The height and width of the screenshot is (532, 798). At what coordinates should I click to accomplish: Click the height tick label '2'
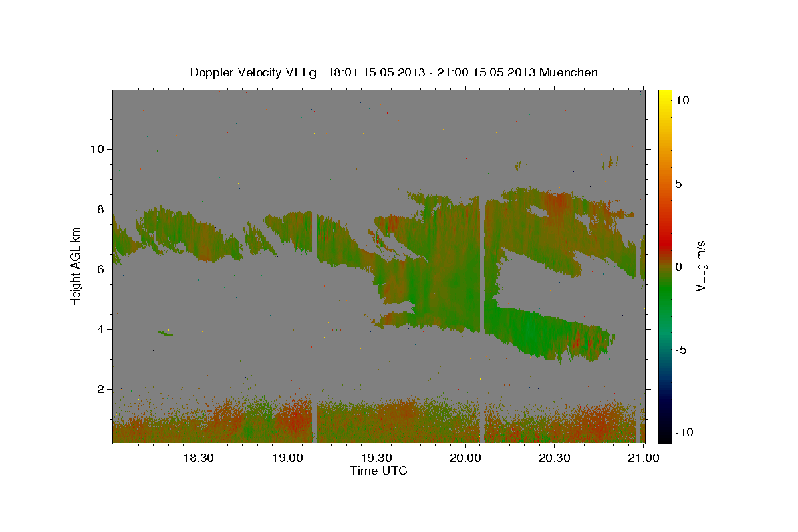point(100,389)
